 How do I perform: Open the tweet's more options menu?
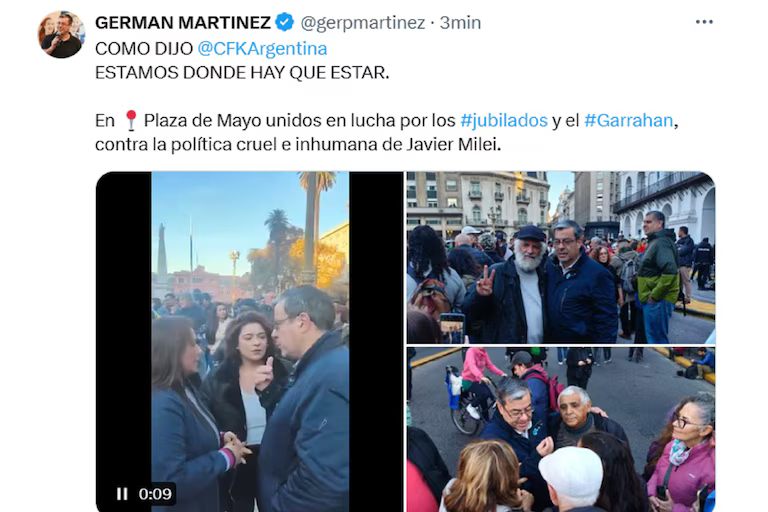point(704,22)
